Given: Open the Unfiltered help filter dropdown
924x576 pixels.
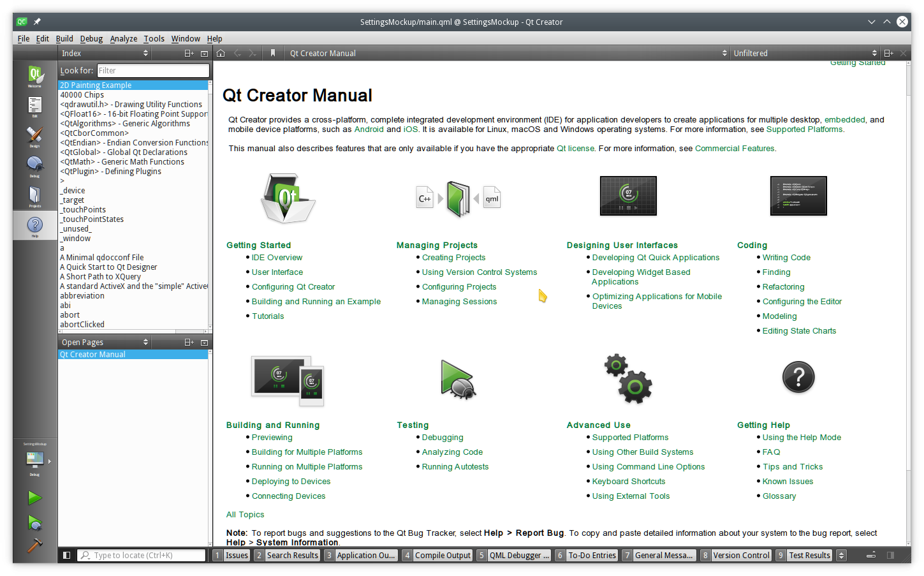Looking at the screenshot, I should [805, 54].
